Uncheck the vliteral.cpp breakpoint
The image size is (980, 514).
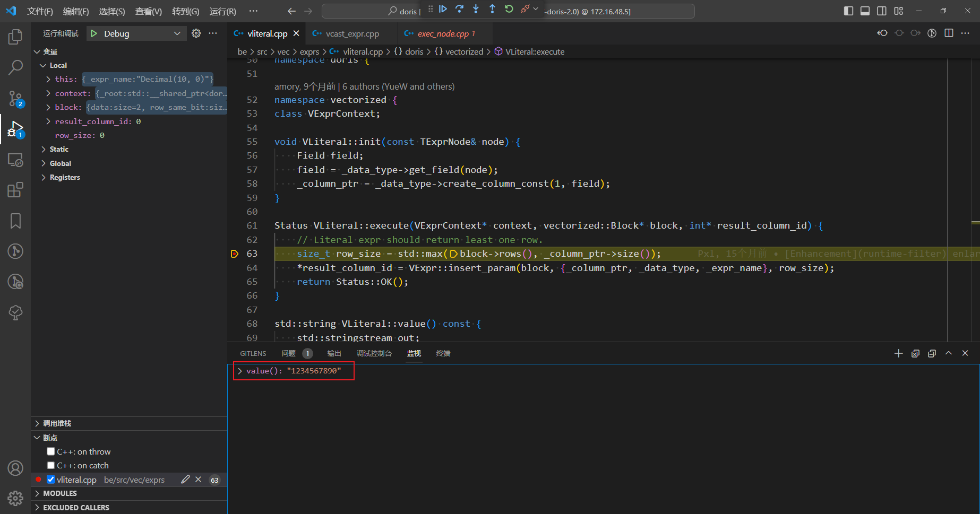pos(51,480)
